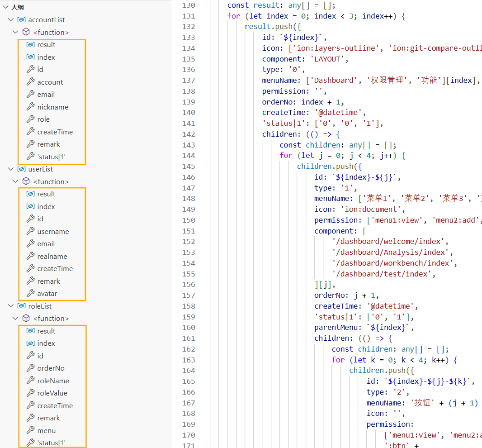
Task: Click the wrench icon next to roleValue
Action: pyautogui.click(x=30, y=393)
